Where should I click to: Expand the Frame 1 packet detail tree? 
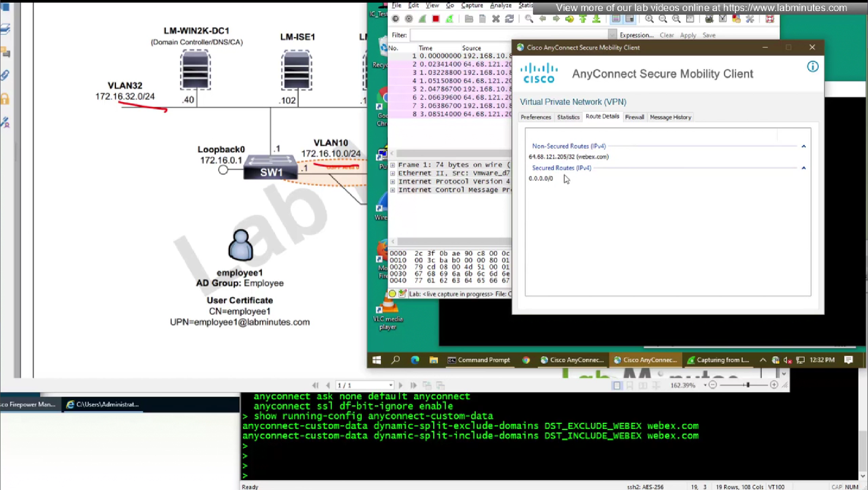(x=392, y=165)
